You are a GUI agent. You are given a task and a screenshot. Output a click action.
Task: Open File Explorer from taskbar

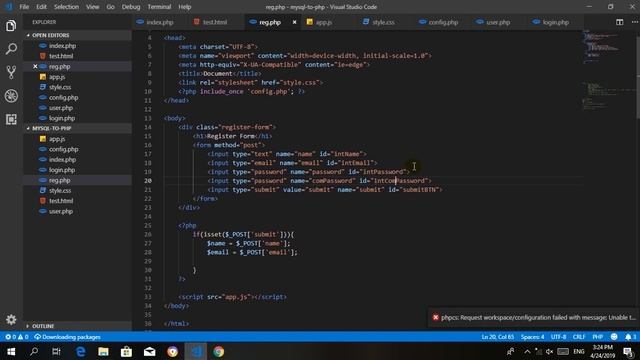coord(103,351)
